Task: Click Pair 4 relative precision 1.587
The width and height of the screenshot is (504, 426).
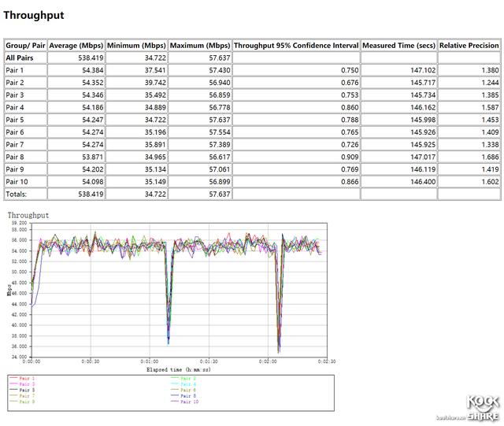Action: [490, 107]
